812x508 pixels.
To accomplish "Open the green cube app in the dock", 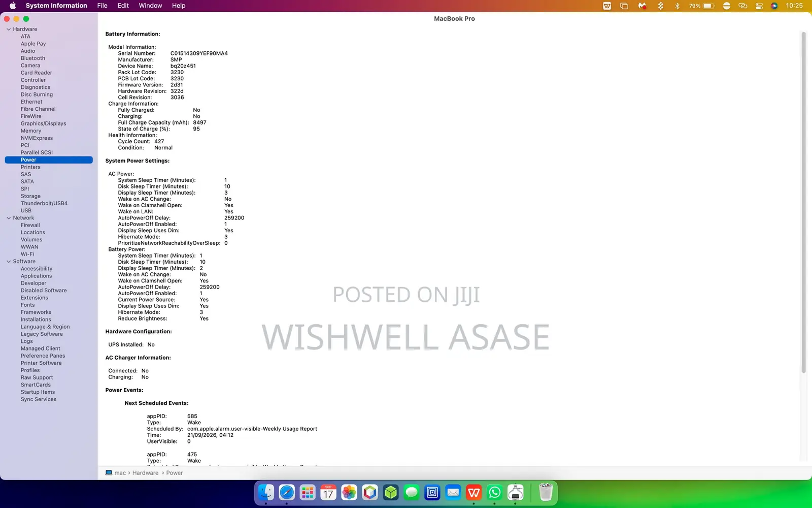I will click(x=391, y=492).
